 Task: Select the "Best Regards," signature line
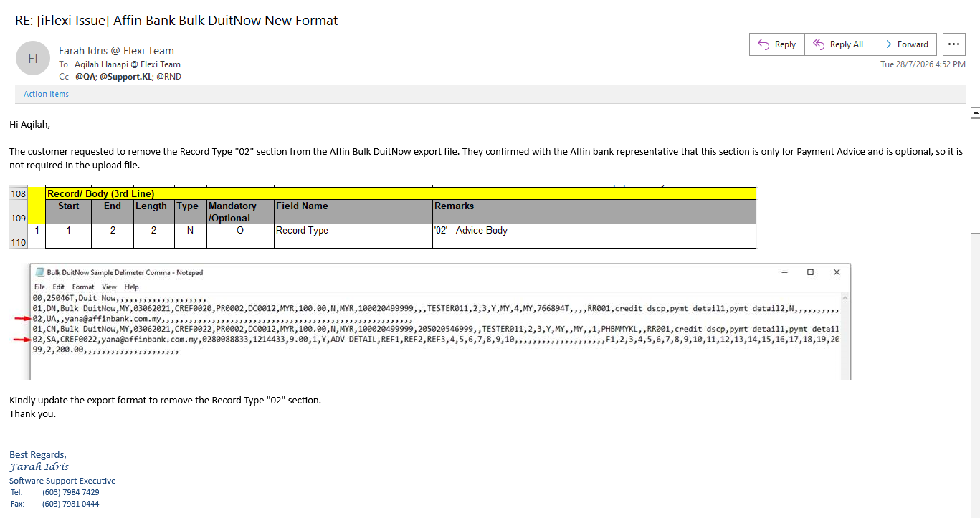click(38, 454)
